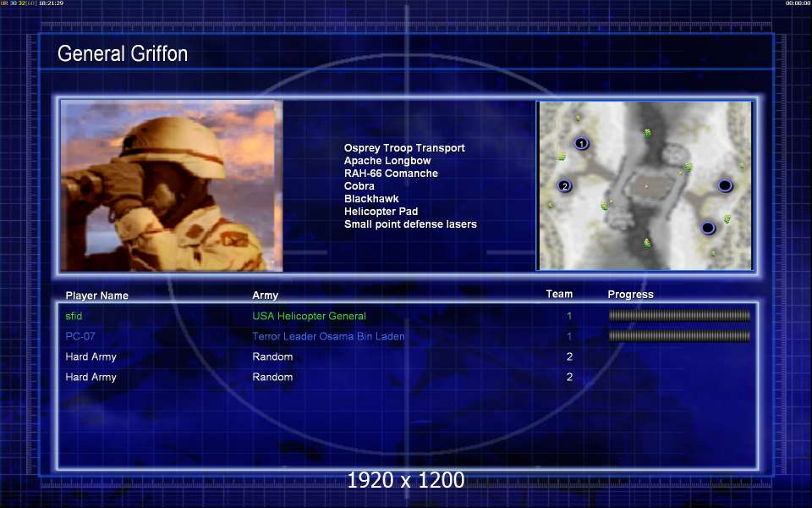This screenshot has height=508, width=812.
Task: Click the Progress column header
Action: tap(630, 295)
